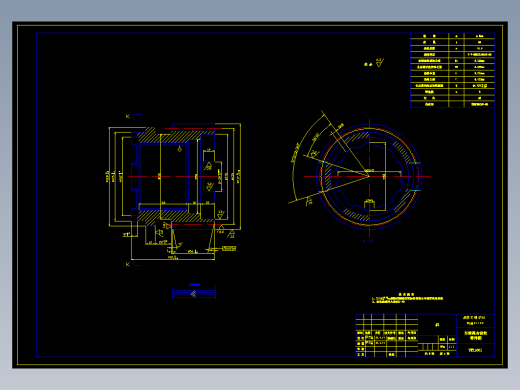Click the 1:1 scale cell in title block
The height and width of the screenshot is (390, 520).
(451, 347)
